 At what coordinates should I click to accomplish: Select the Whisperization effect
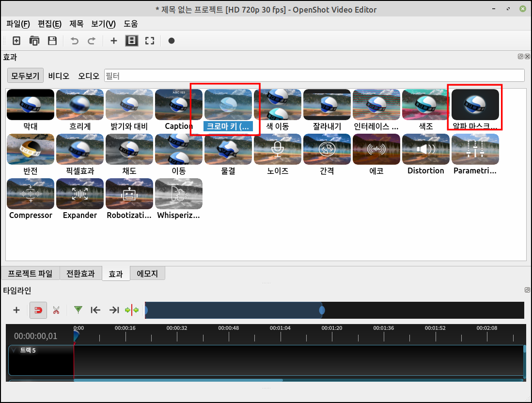tap(179, 199)
